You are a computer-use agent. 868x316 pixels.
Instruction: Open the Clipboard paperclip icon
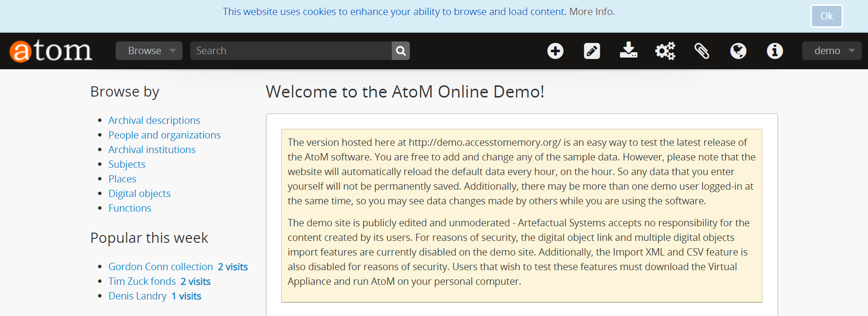pos(702,51)
